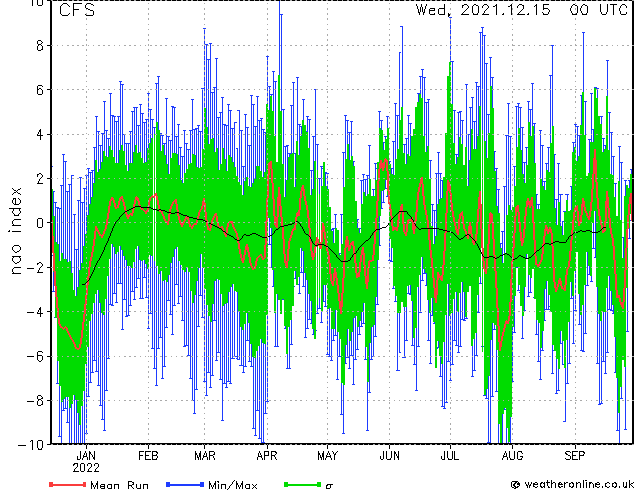The image size is (634, 490).
Task: Click the APR month axis label
Action: pos(267,456)
